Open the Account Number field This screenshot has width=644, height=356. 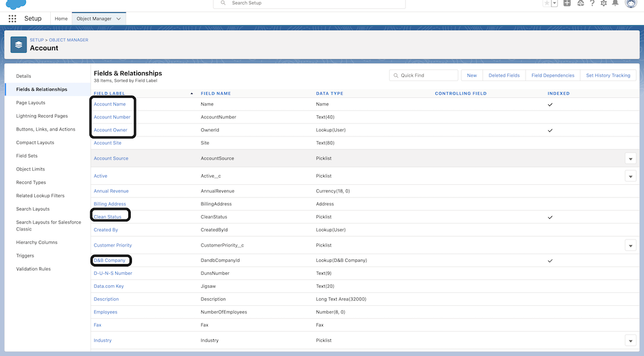[111, 117]
